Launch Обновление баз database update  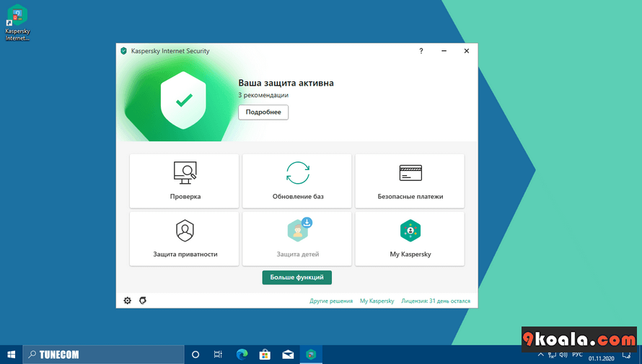click(x=297, y=181)
